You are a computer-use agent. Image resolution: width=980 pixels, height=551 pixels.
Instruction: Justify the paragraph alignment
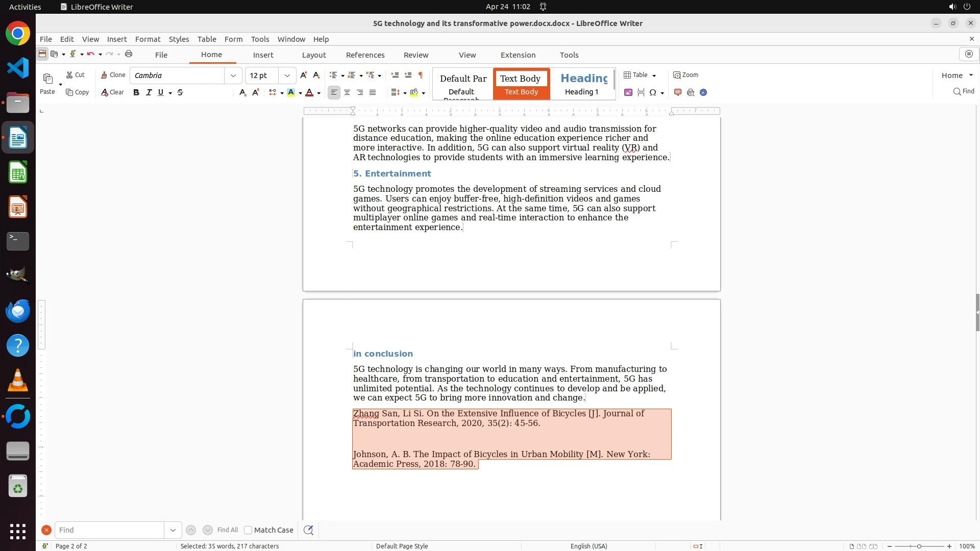pyautogui.click(x=373, y=92)
